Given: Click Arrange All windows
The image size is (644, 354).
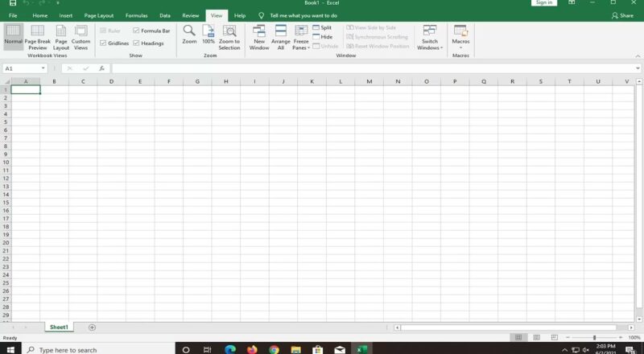Looking at the screenshot, I should (x=280, y=37).
